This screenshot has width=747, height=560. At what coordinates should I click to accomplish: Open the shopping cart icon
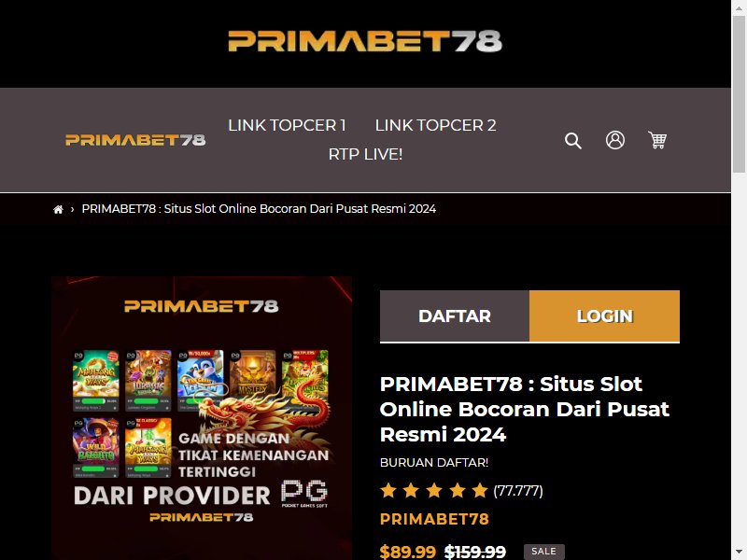[657, 140]
